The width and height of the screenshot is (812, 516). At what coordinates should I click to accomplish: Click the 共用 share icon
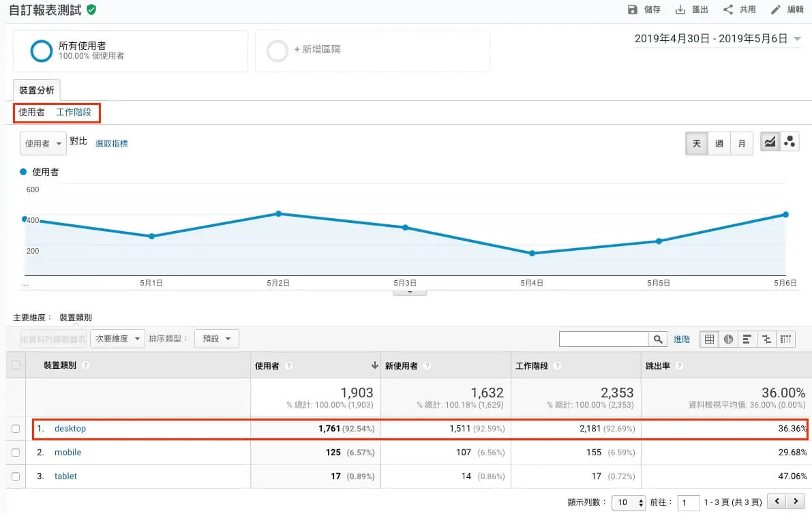[728, 10]
